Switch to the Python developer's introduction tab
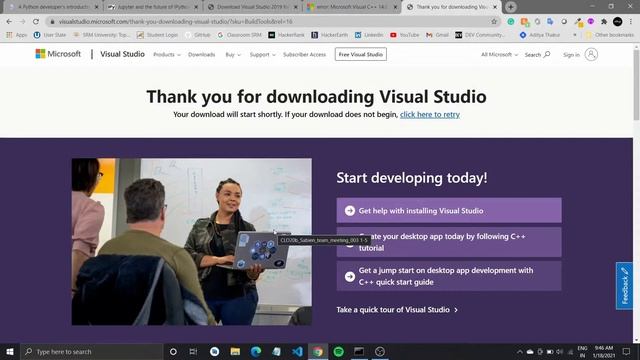 pos(53,7)
